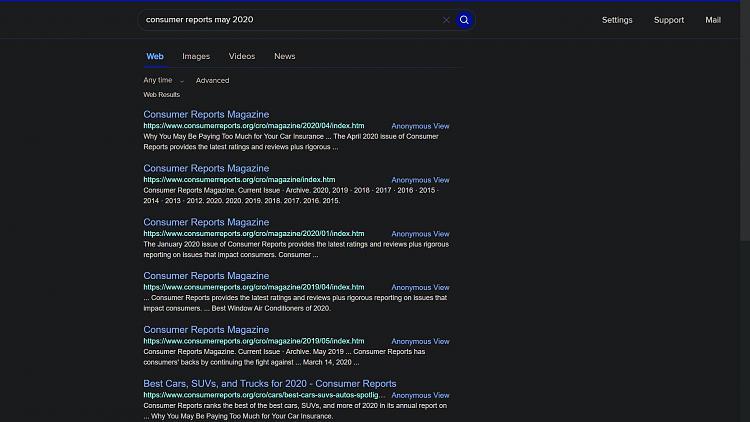Viewport: 750px width, 422px height.
Task: Open Consumer Reports Magazine 2019/04 result title
Action: pos(206,276)
